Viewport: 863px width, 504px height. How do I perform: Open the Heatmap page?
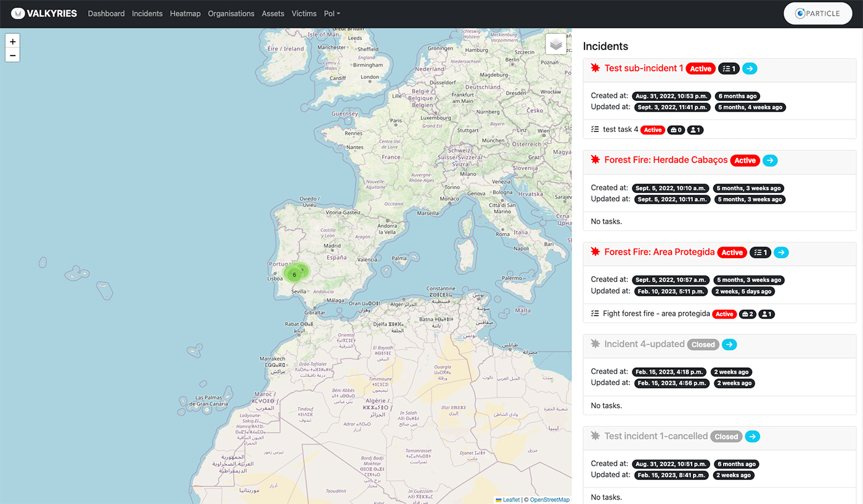[x=185, y=14]
